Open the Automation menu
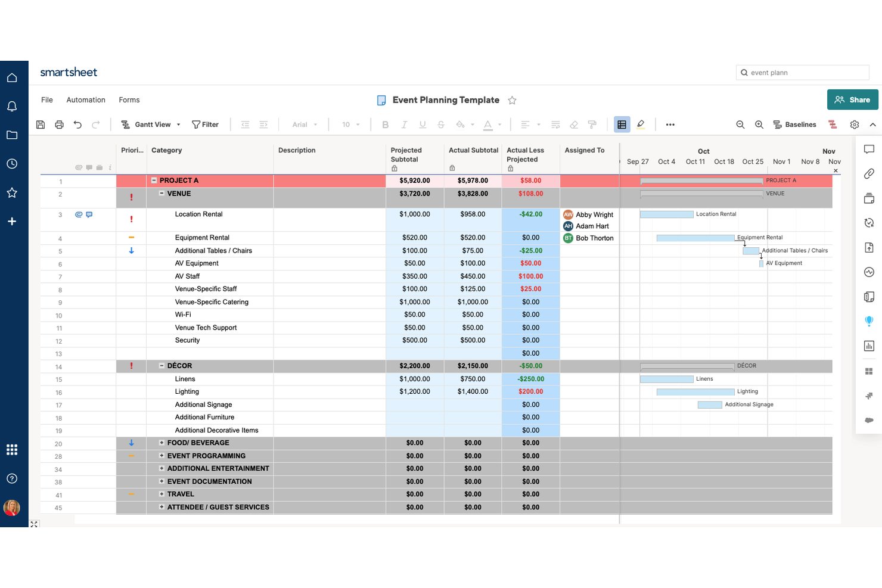Image resolution: width=882 pixels, height=588 pixels. [x=86, y=100]
